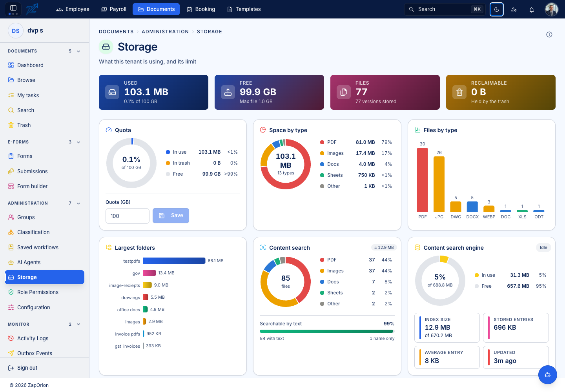This screenshot has width=565, height=392.
Task: Open the chatbot assistant button
Action: point(548,375)
